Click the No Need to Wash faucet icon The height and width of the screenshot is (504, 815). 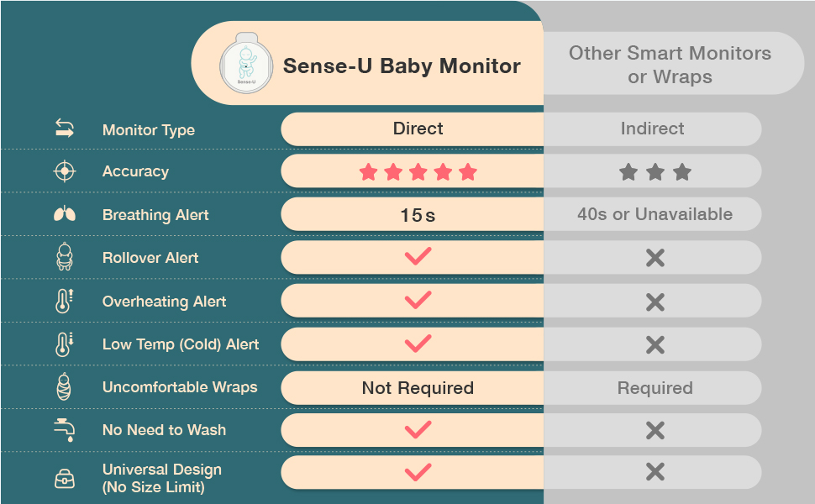(65, 430)
